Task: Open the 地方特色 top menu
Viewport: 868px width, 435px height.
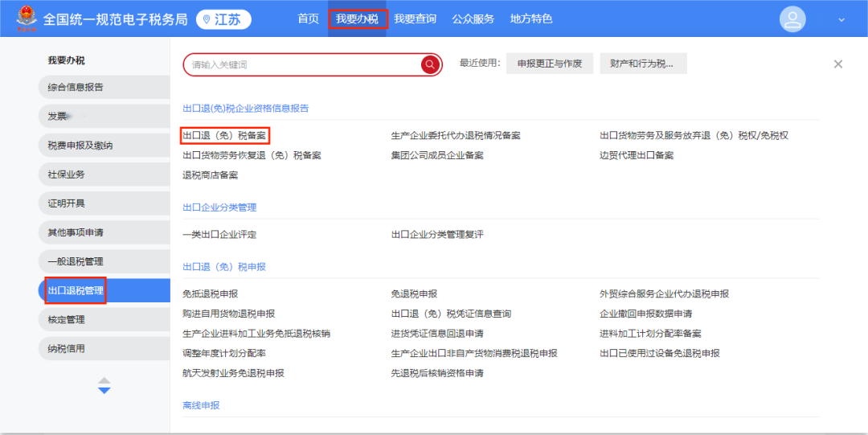Action: 531,18
